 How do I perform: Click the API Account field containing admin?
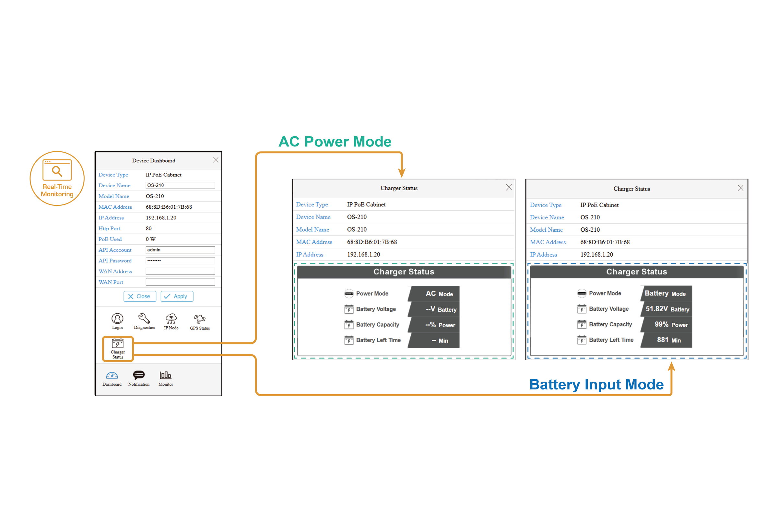[181, 250]
